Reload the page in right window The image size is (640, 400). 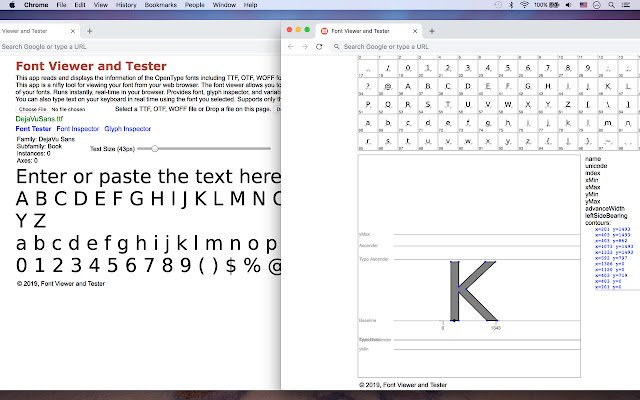click(319, 47)
